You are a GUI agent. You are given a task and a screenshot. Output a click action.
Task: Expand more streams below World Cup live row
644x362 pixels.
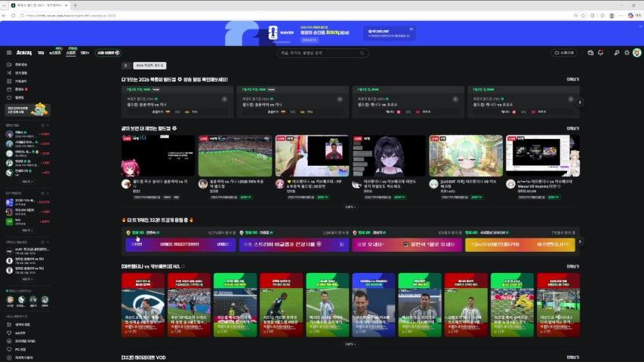point(350,207)
